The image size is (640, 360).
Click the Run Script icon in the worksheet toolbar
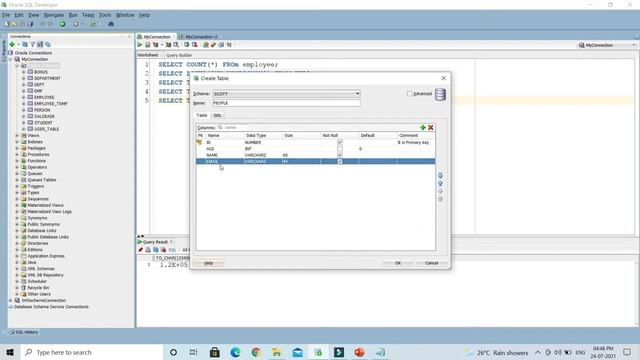[x=148, y=44]
